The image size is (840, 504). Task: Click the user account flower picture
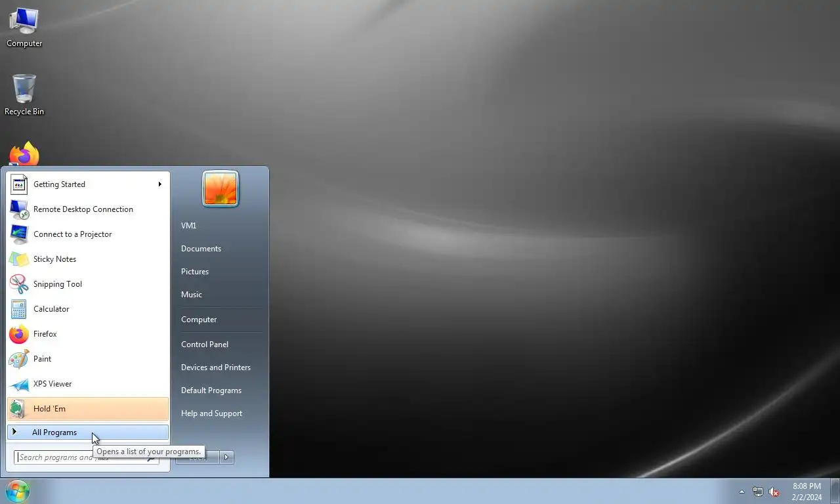(x=220, y=188)
